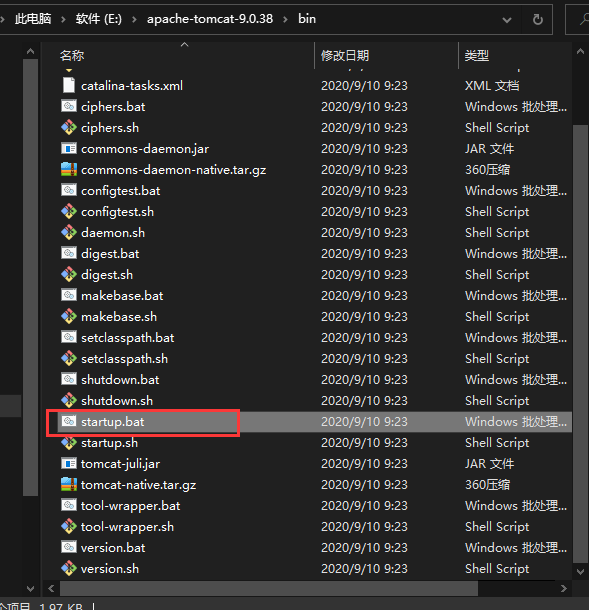Click the tool-wrapper.bat file icon
The height and width of the screenshot is (610, 589).
coord(69,505)
